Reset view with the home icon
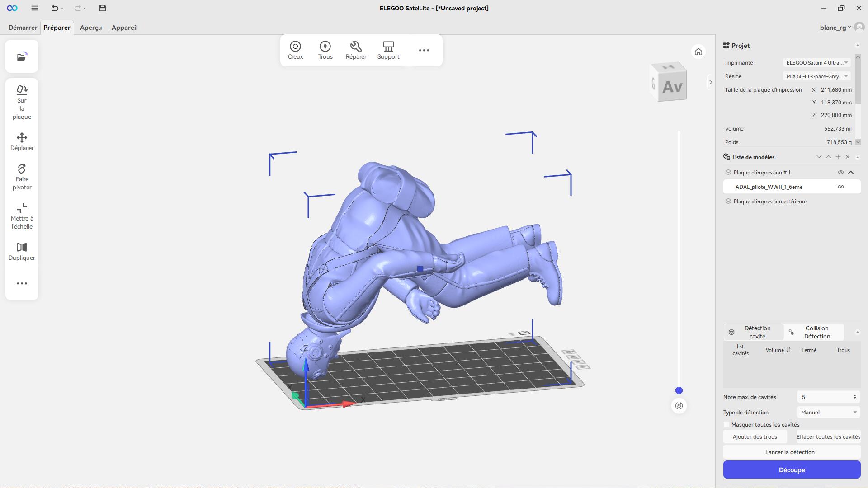Image resolution: width=868 pixels, height=488 pixels. [x=698, y=52]
